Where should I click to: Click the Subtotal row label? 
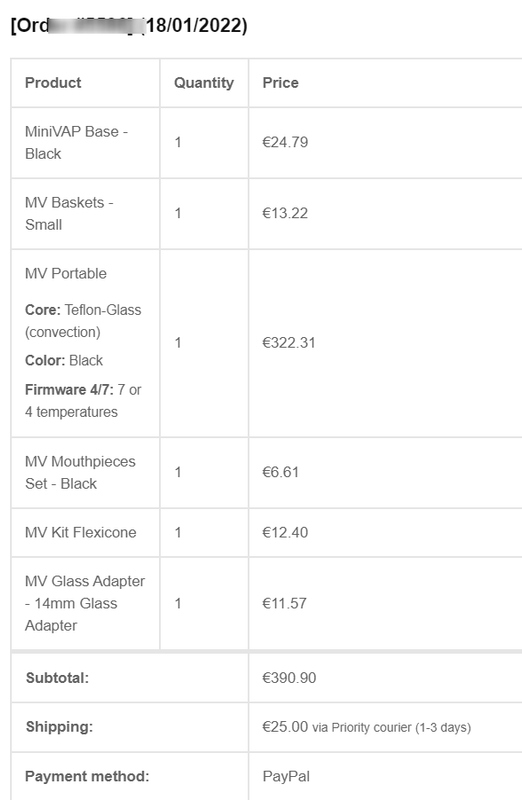[57, 678]
